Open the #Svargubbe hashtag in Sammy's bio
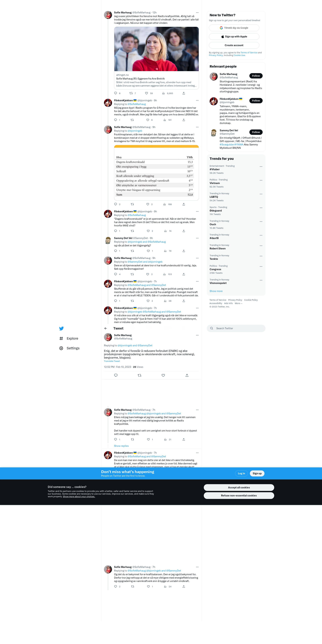 [x=227, y=145]
